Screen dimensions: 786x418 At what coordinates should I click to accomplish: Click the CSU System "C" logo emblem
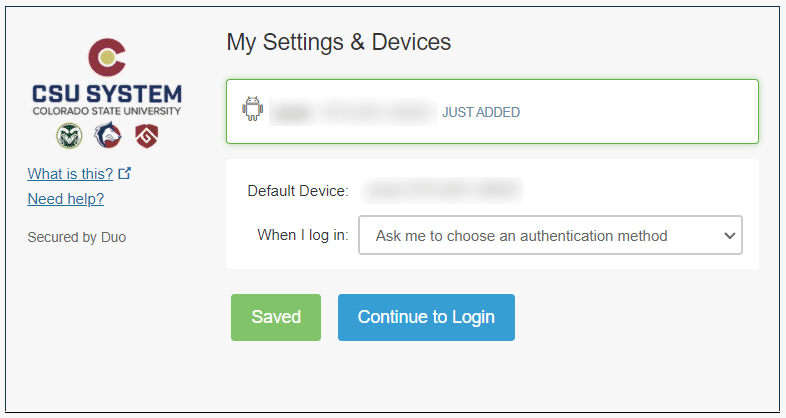click(107, 58)
